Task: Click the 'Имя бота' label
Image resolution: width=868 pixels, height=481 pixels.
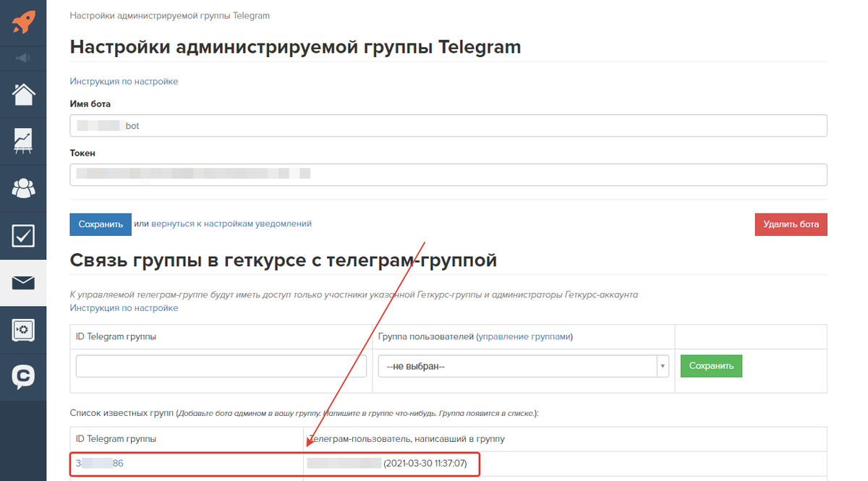Action: tap(90, 104)
